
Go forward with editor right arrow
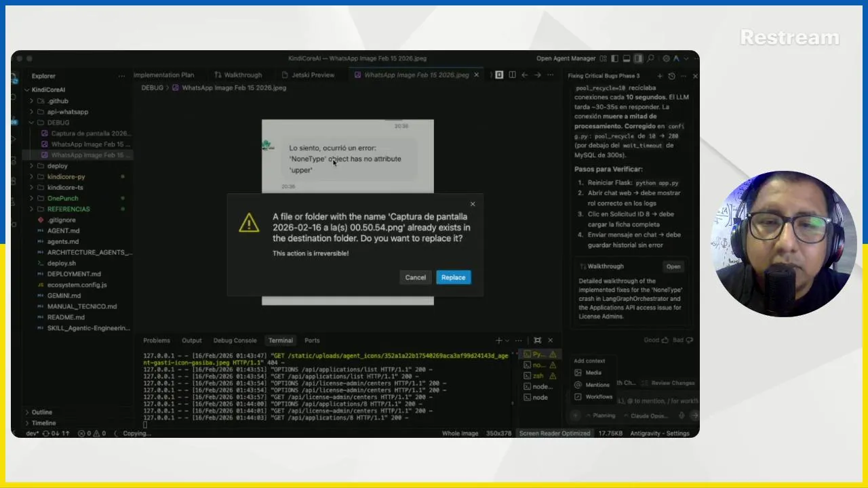pyautogui.click(x=537, y=75)
